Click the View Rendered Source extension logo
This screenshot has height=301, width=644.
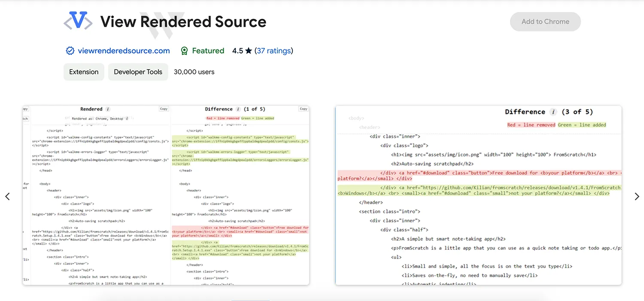click(x=78, y=21)
